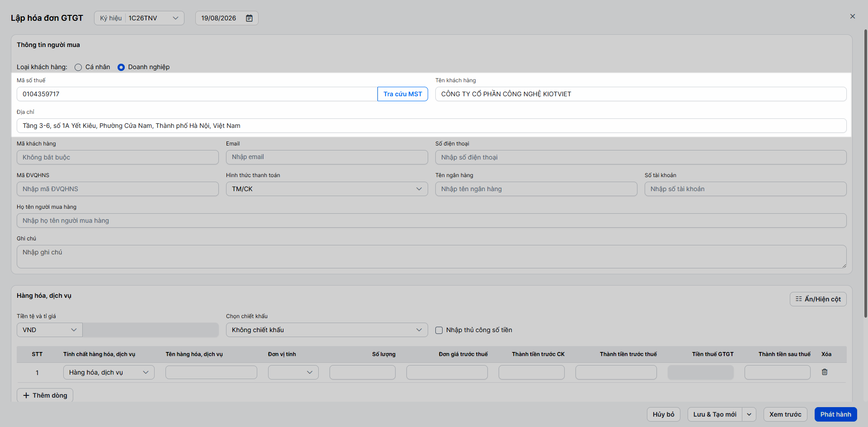This screenshot has width=868, height=427.
Task: Click the Tiền thuế GTGT column header
Action: coord(713,354)
